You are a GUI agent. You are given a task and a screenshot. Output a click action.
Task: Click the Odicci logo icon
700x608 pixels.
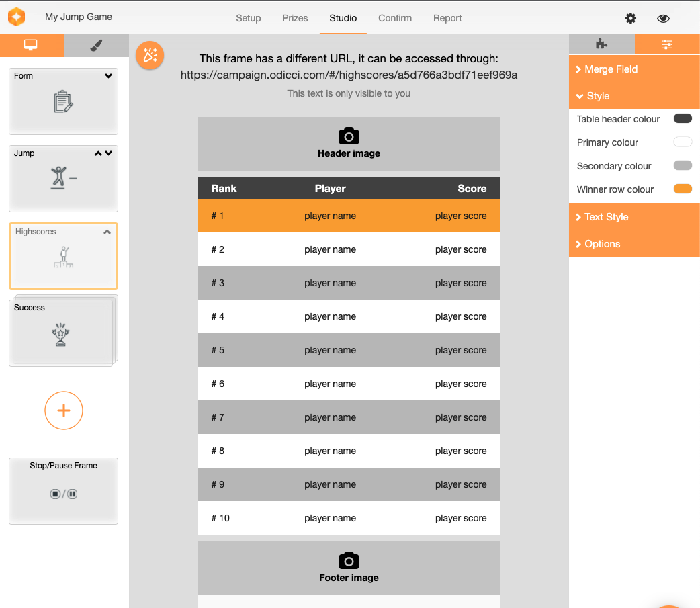16,17
